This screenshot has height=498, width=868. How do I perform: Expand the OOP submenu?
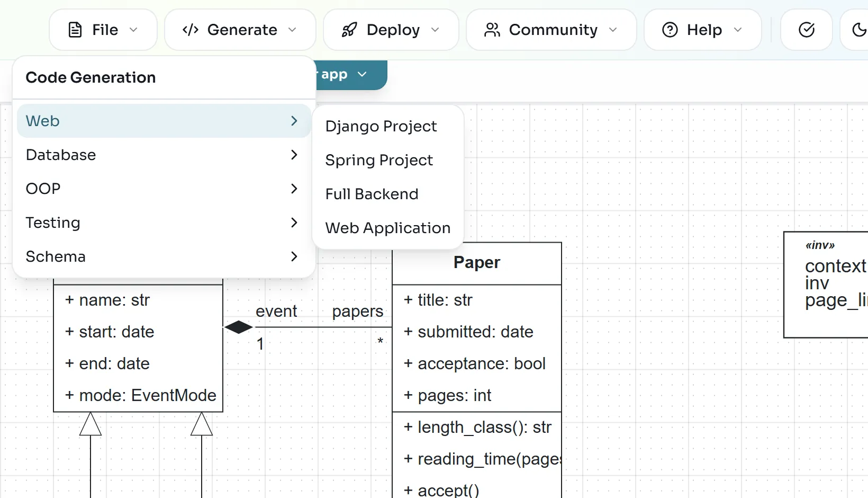coord(164,189)
